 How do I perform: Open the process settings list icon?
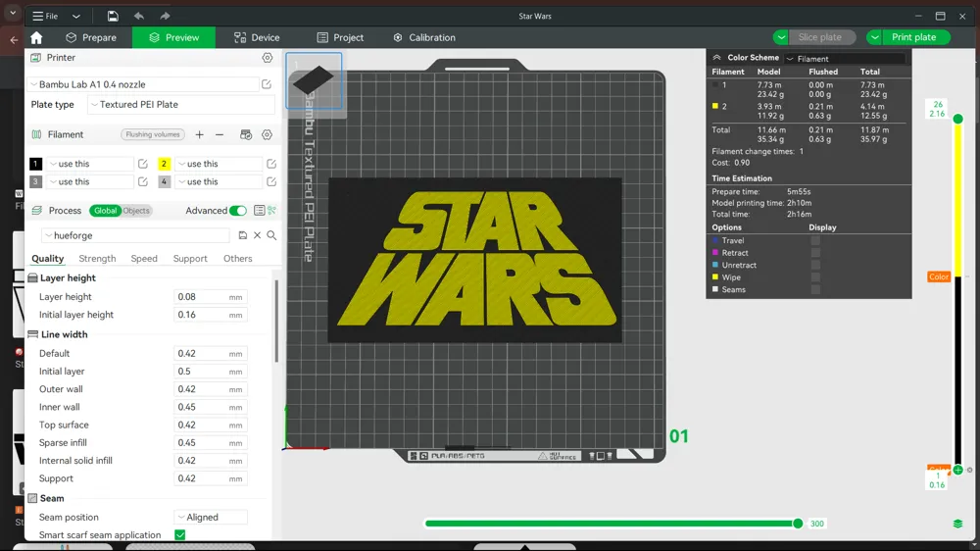click(x=259, y=211)
